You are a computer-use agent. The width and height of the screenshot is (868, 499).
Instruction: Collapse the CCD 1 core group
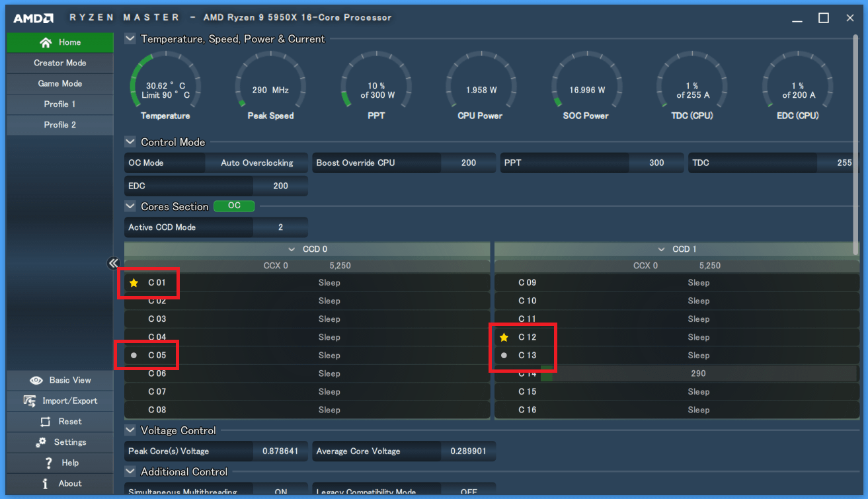point(661,250)
